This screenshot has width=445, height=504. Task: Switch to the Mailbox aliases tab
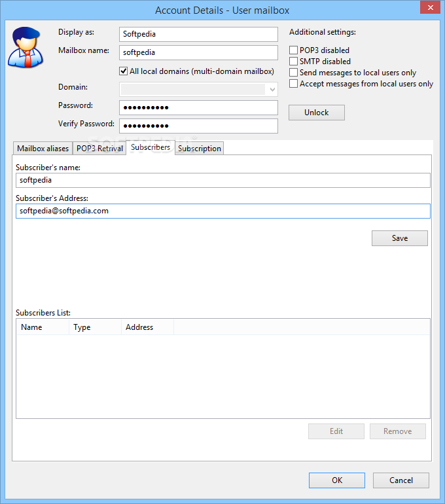(43, 148)
